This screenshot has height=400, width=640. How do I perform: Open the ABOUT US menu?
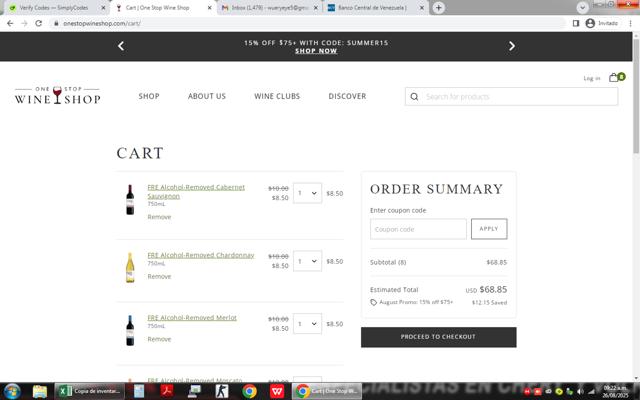(207, 96)
